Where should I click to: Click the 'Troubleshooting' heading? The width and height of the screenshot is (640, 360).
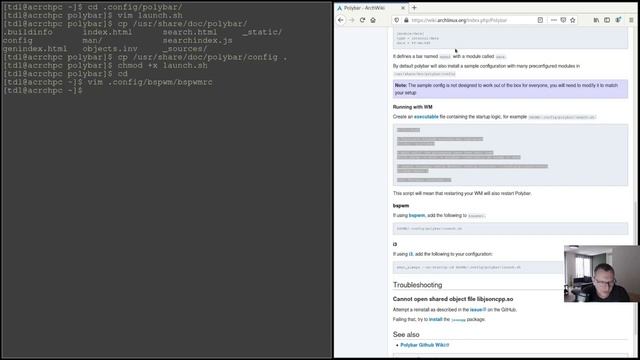tap(417, 285)
